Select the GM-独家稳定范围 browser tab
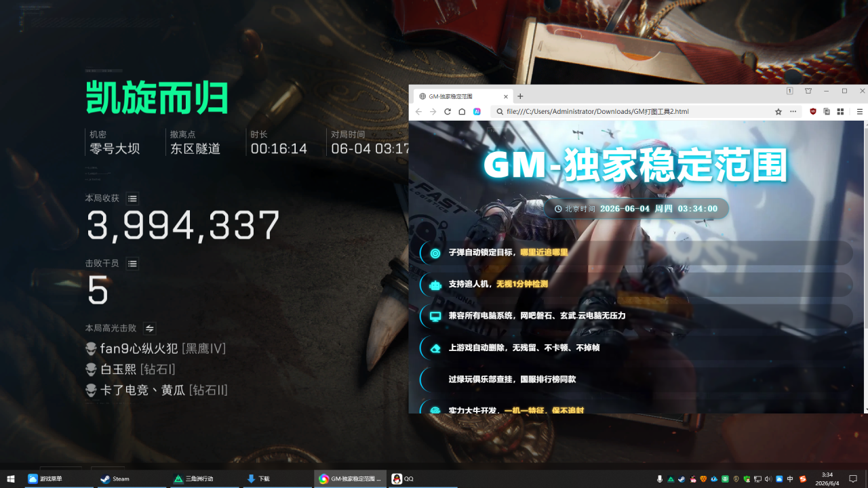868x488 pixels. 462,96
